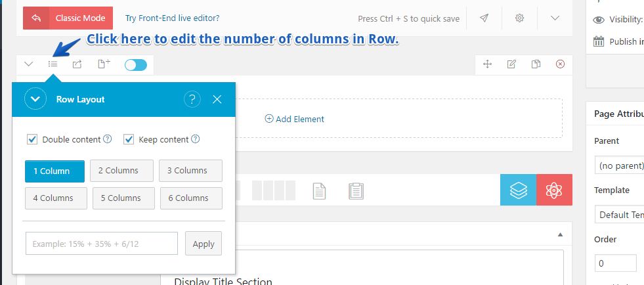Open the blue layers stack button
The width and height of the screenshot is (644, 285).
coord(518,190)
